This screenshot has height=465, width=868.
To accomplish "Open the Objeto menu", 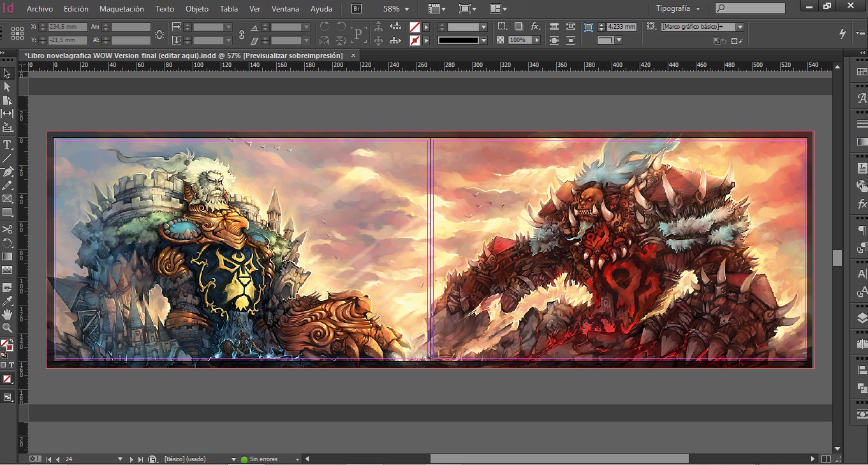I will point(197,9).
